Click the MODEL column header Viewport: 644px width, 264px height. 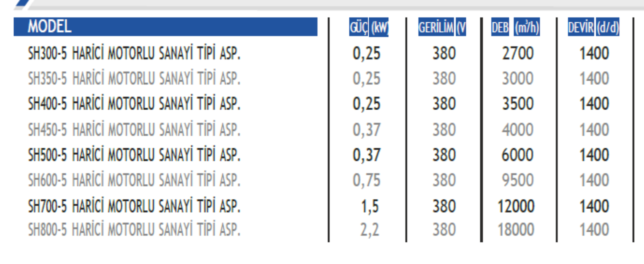coord(50,27)
